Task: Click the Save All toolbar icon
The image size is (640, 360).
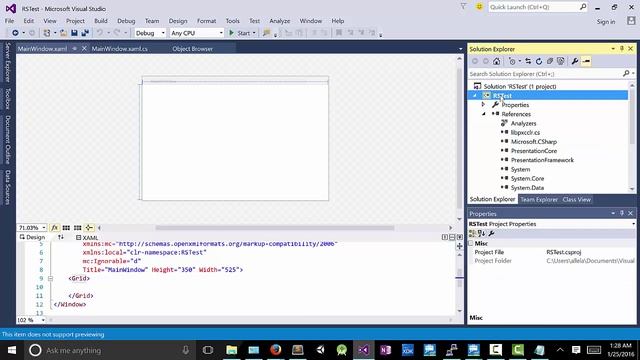Action: pos(85,33)
